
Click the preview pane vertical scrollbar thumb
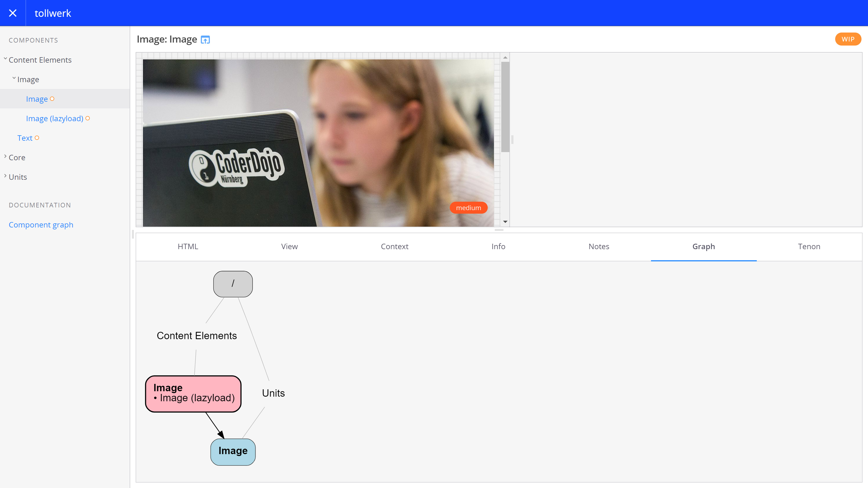pos(505,107)
